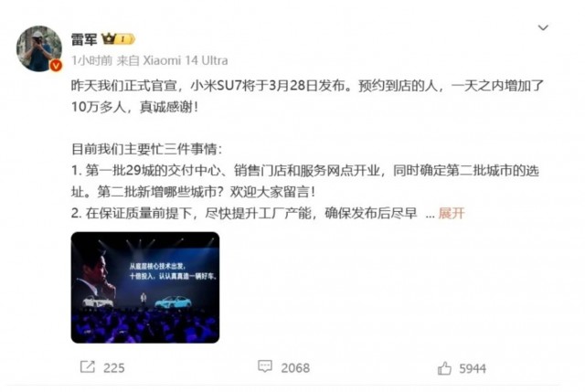Open comments via speech bubble icon
Viewport: 585px width, 392px height.
pyautogui.click(x=265, y=366)
